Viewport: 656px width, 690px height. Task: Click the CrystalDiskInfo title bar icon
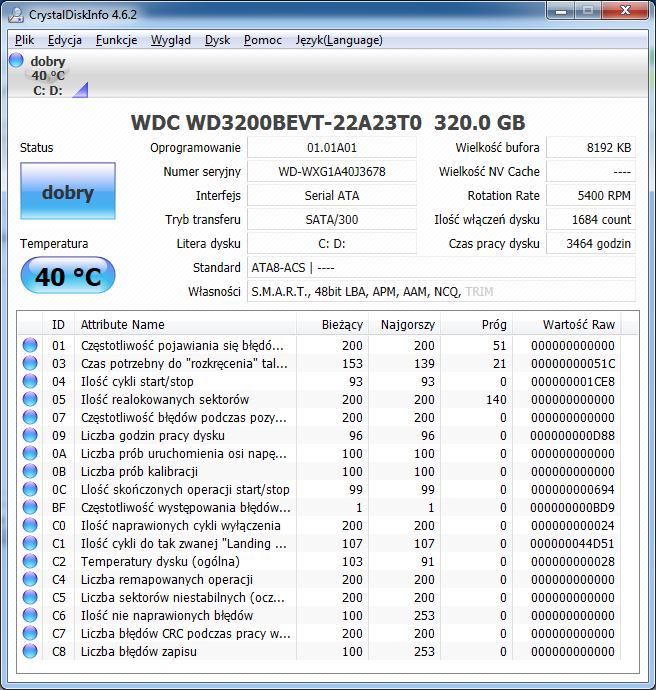pyautogui.click(x=16, y=15)
